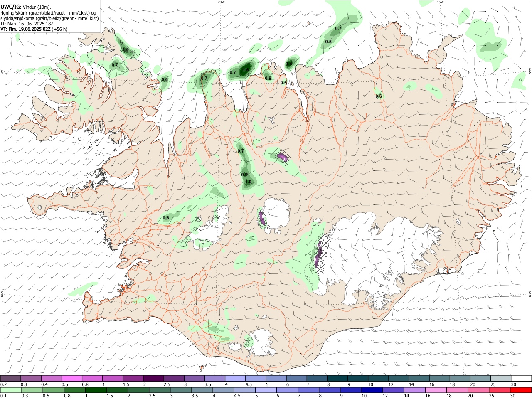Pick the navy blue swatch between 10 and 12 in lower row
Screen dimensions: 532x399
click(372, 390)
